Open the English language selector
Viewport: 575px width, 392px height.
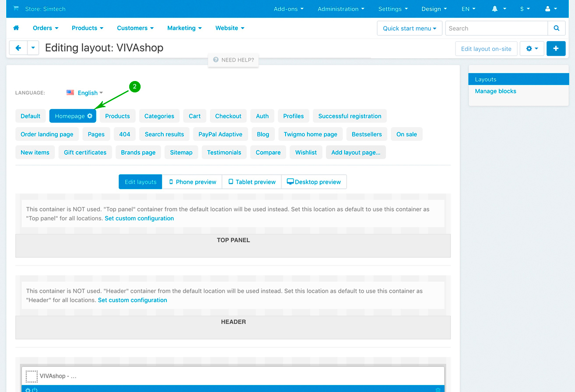coord(85,93)
